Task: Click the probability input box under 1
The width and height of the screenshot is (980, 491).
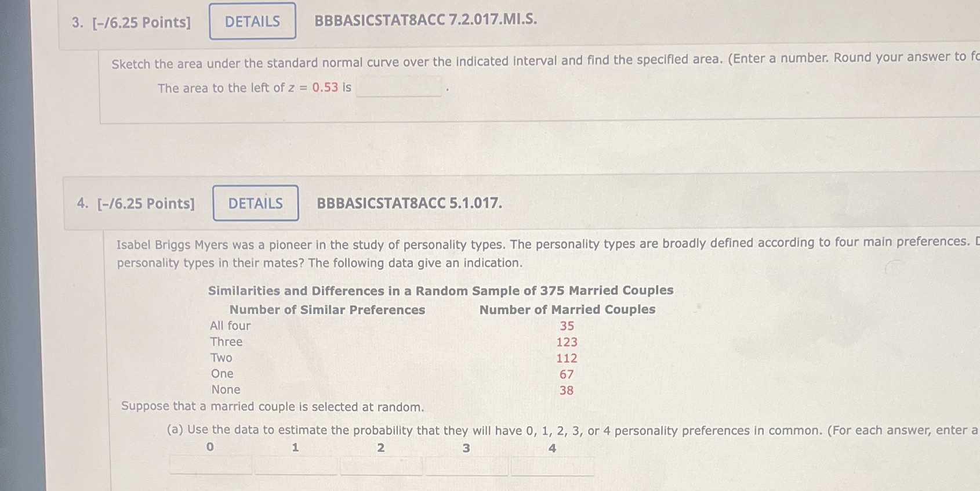Action: 295,464
